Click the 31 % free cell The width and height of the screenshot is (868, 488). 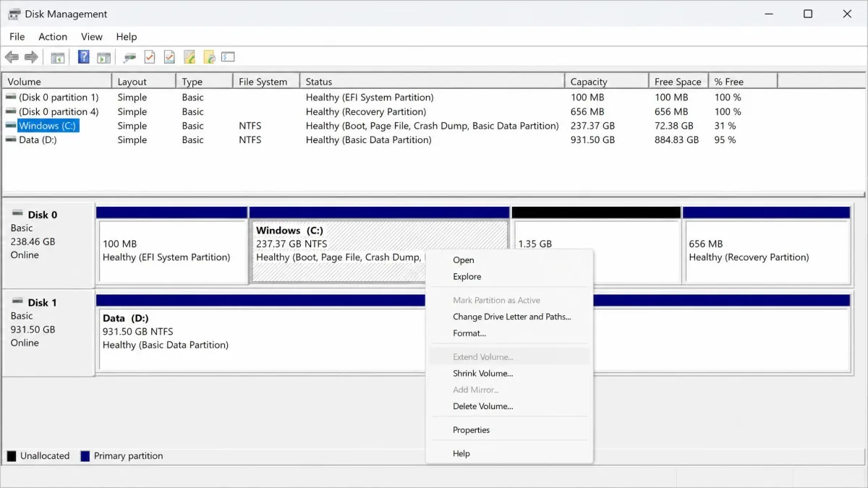725,126
